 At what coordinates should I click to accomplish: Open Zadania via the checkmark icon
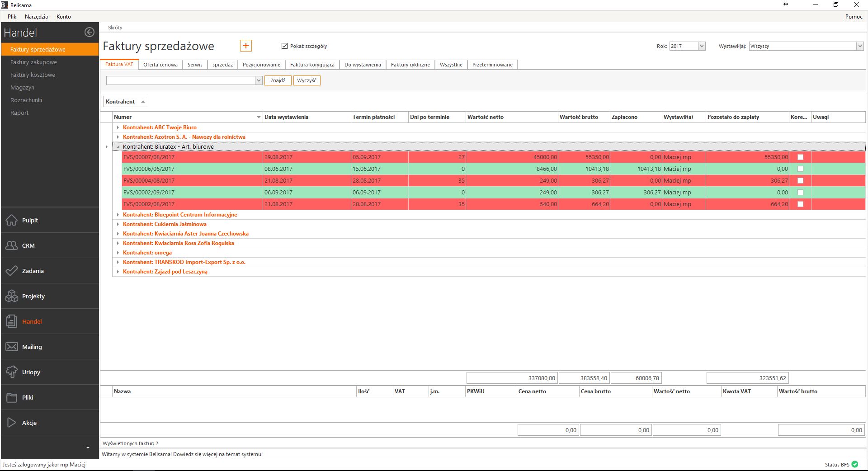click(x=12, y=271)
